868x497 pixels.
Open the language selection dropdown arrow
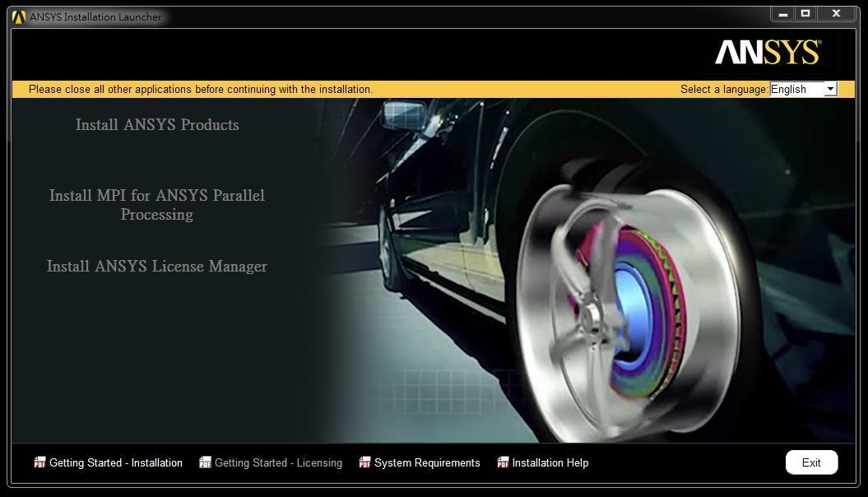[x=830, y=89]
